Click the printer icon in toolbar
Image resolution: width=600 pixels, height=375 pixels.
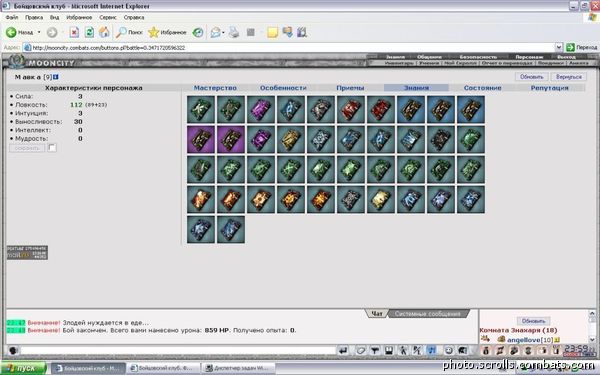coord(234,33)
